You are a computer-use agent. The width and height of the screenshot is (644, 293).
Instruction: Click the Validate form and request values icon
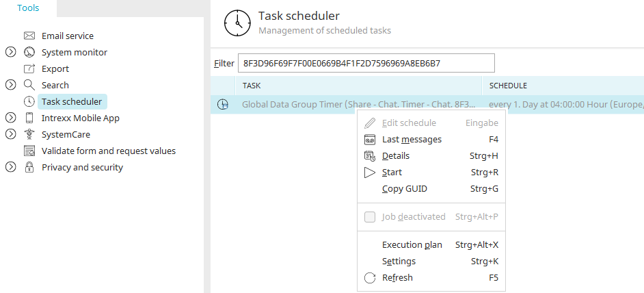[29, 151]
